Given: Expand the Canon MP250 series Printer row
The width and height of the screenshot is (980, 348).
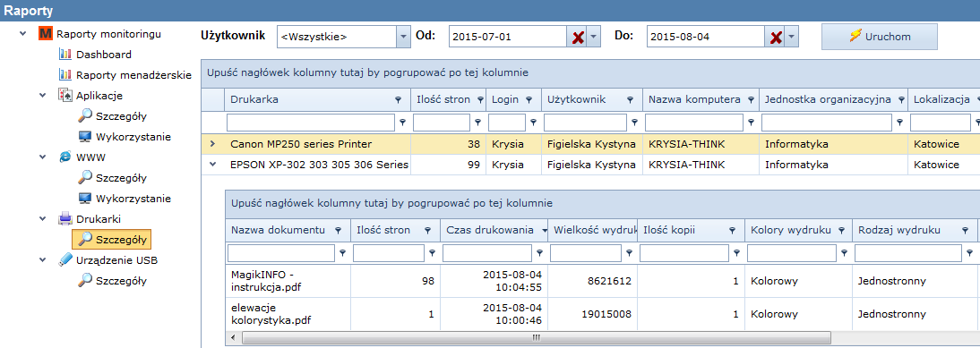Looking at the screenshot, I should [212, 144].
